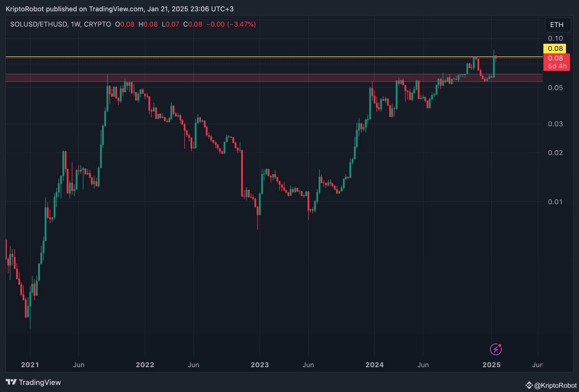Click the 0.02 price axis label
The width and height of the screenshot is (579, 392).
[555, 153]
